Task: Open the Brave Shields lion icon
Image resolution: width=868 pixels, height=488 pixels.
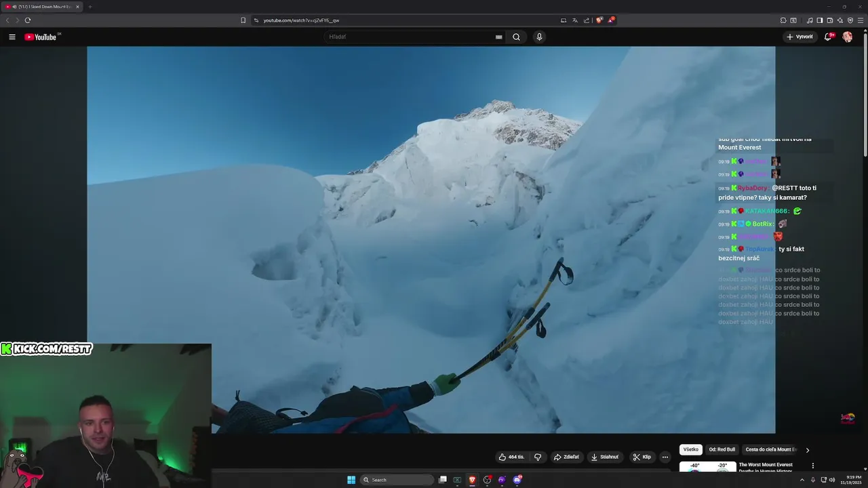Action: click(x=599, y=20)
